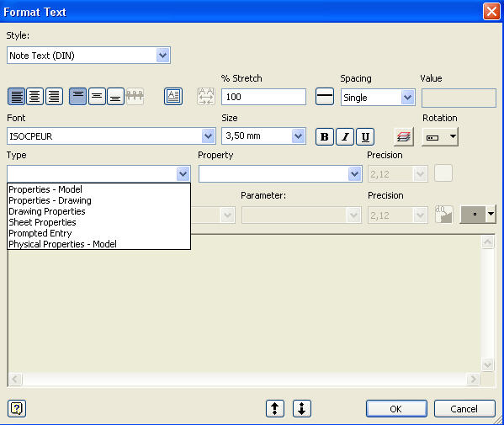Open the help icon at bottom left
The width and height of the screenshot is (504, 425).
[x=17, y=409]
